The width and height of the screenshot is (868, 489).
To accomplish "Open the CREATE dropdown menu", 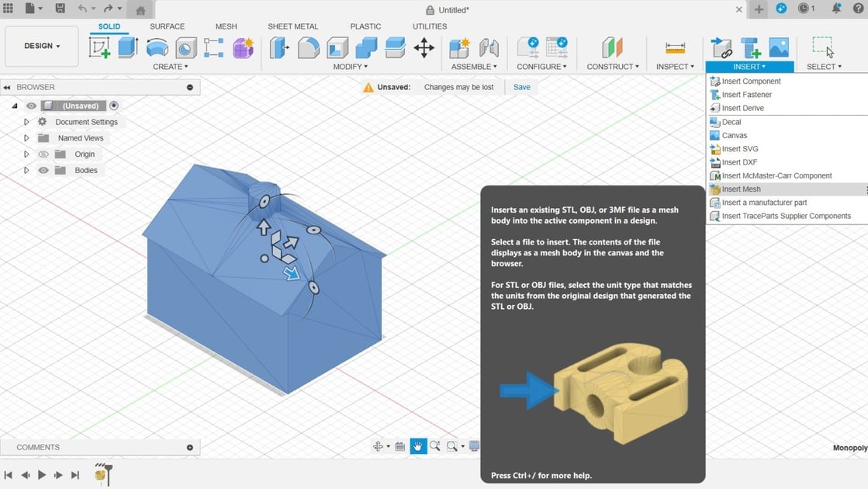I will tap(170, 66).
